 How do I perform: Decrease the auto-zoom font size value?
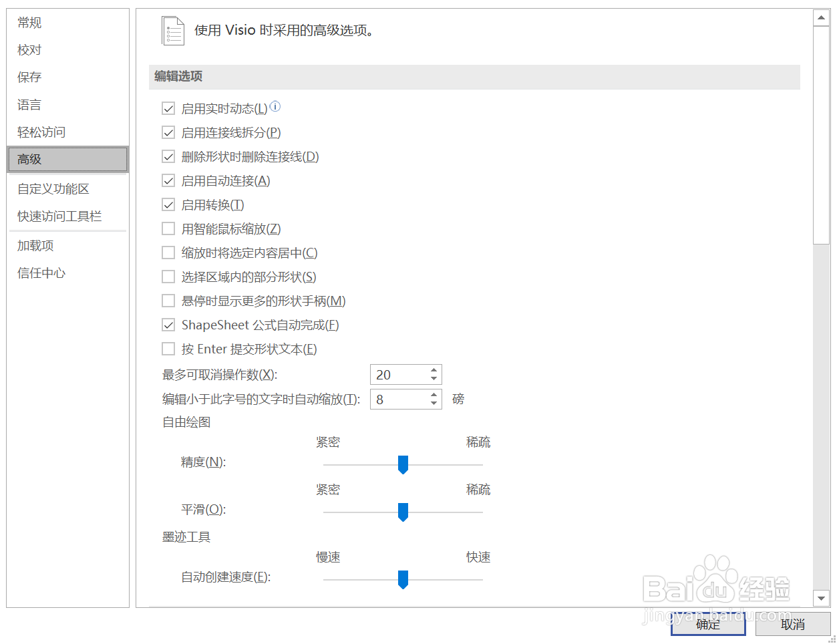coord(434,404)
